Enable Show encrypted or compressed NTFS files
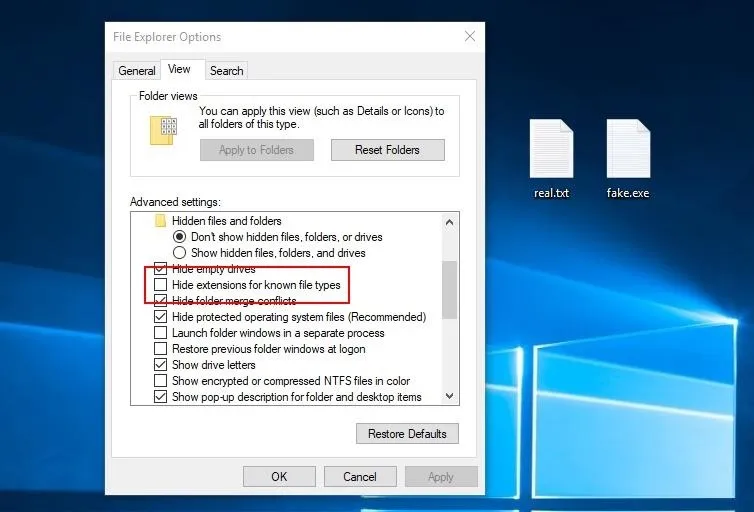The width and height of the screenshot is (754, 512). [160, 381]
